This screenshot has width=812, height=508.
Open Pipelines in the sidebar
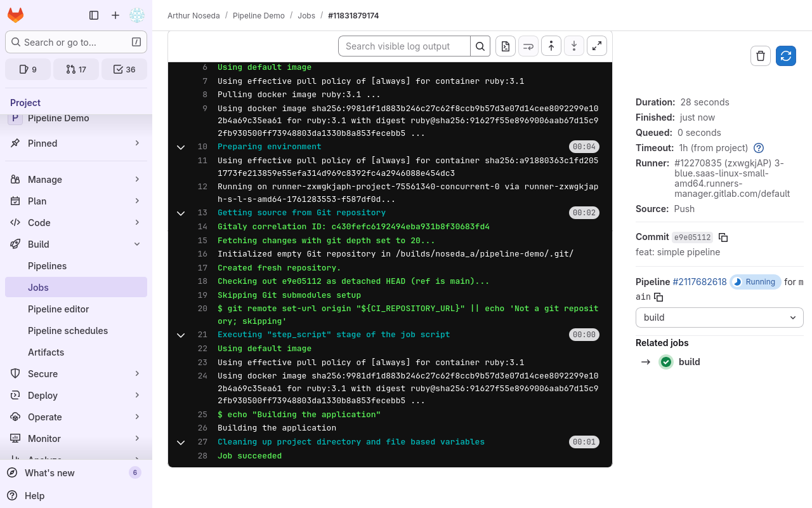(47, 266)
